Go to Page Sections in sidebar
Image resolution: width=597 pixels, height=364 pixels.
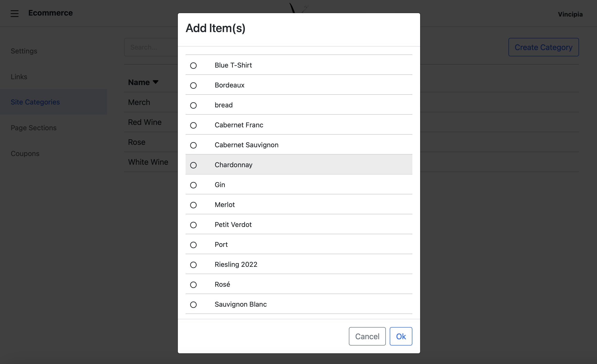pos(34,128)
